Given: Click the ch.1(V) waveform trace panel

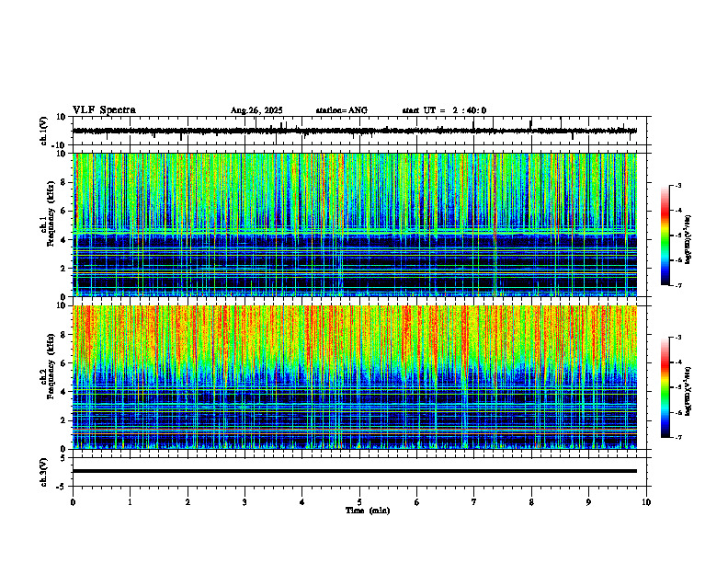Looking at the screenshot, I should click(361, 131).
